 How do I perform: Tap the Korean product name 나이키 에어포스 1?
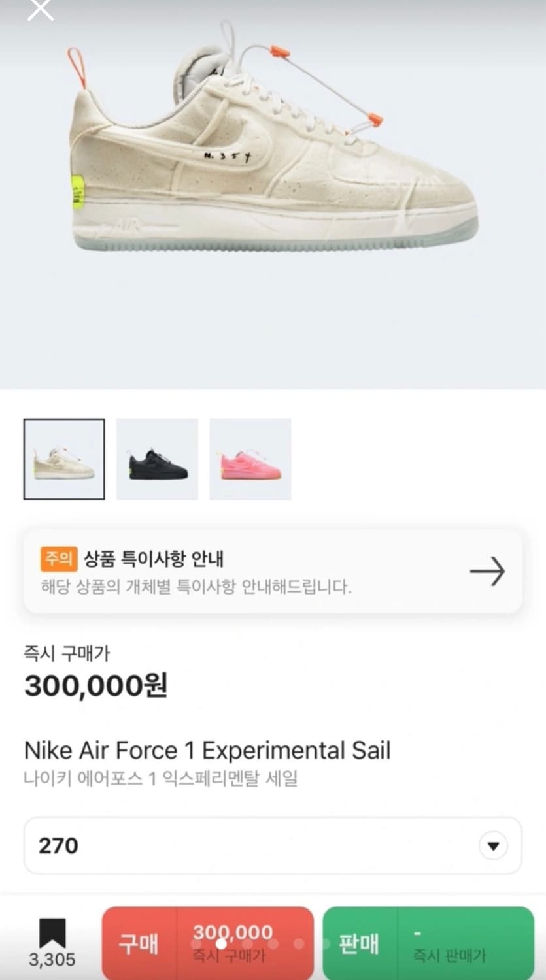[161, 779]
